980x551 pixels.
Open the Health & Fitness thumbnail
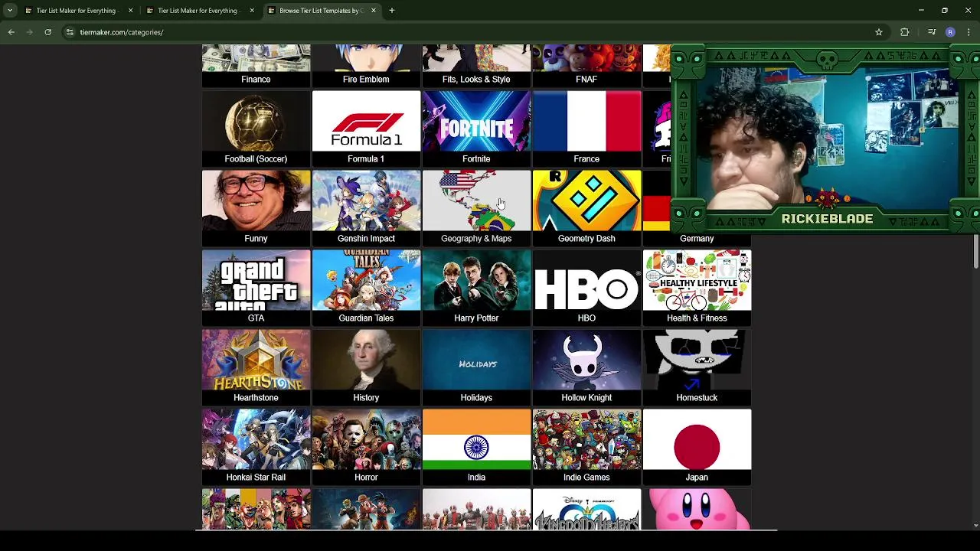pos(697,280)
